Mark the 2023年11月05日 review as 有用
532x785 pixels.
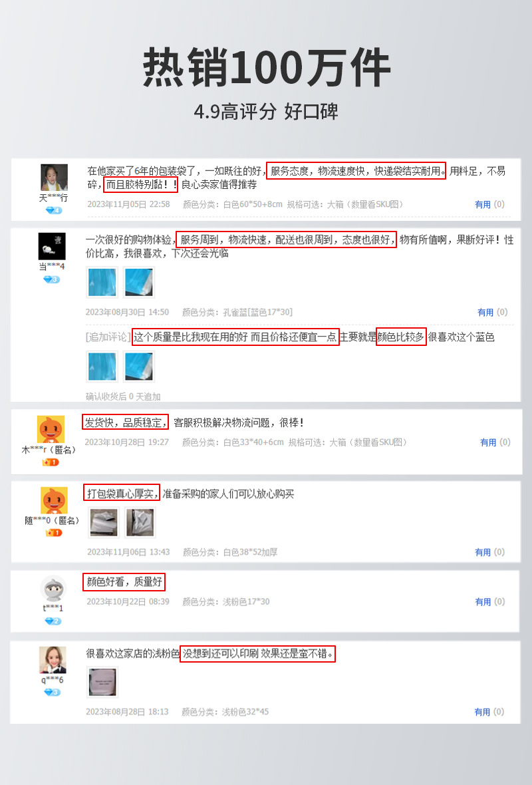point(482,204)
